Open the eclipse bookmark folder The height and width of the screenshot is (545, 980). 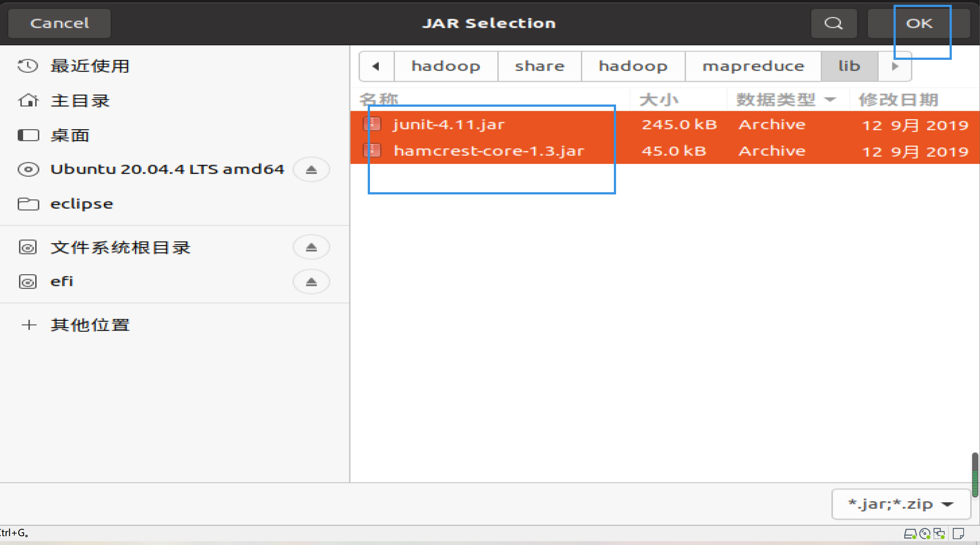81,204
